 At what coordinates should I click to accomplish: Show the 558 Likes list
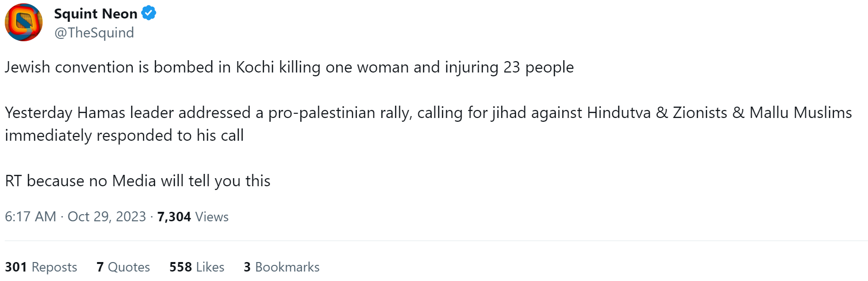click(197, 267)
